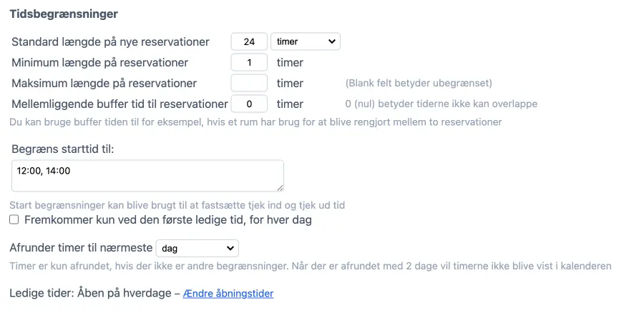Image resolution: width=644 pixels, height=313 pixels.
Task: Click the 'Afrunder timer til nærmeste' label
Action: tap(81, 248)
